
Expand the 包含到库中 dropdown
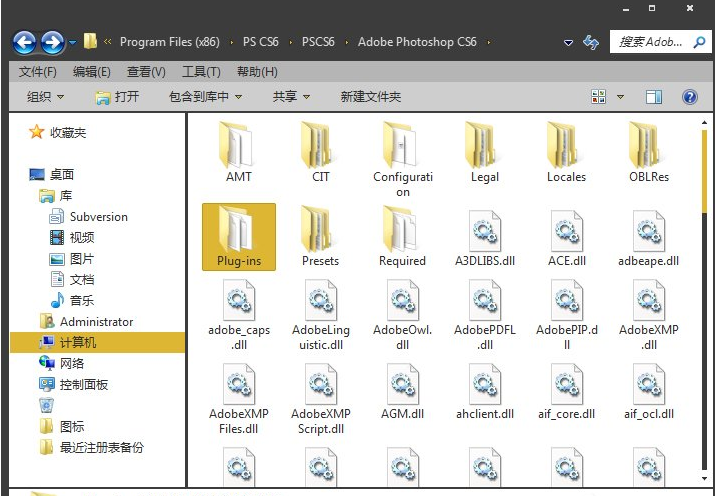[x=205, y=97]
